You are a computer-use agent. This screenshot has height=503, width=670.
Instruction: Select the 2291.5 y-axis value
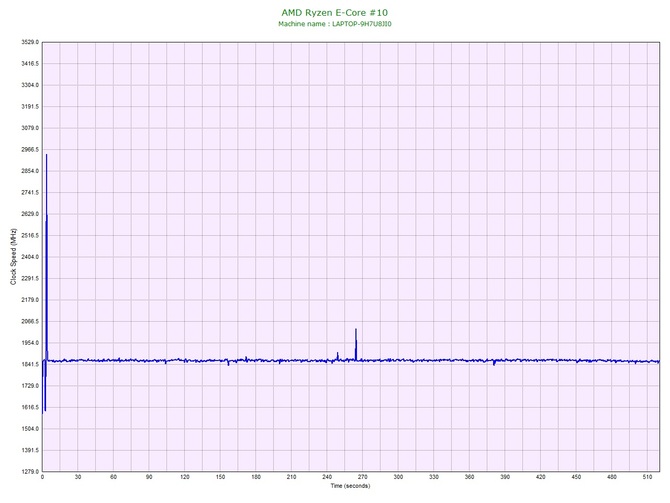[x=30, y=279]
